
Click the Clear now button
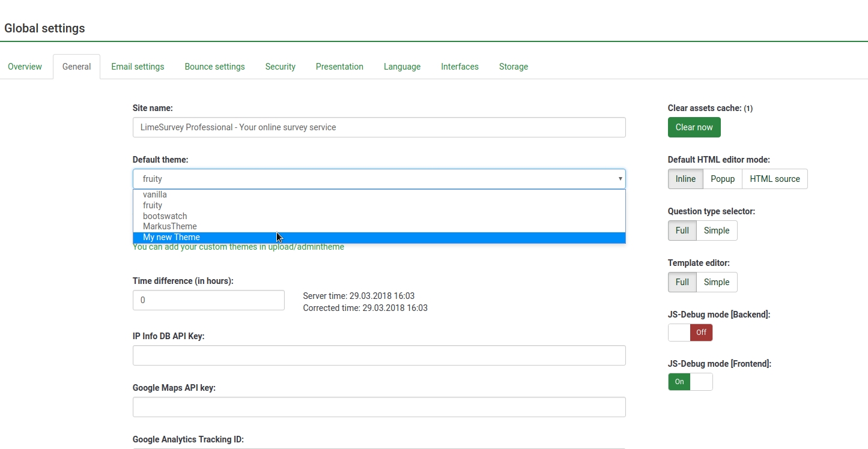(x=694, y=127)
